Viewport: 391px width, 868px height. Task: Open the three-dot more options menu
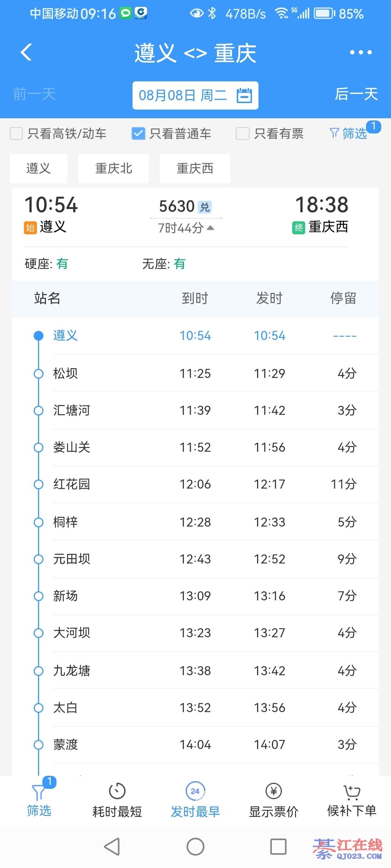coord(361,52)
